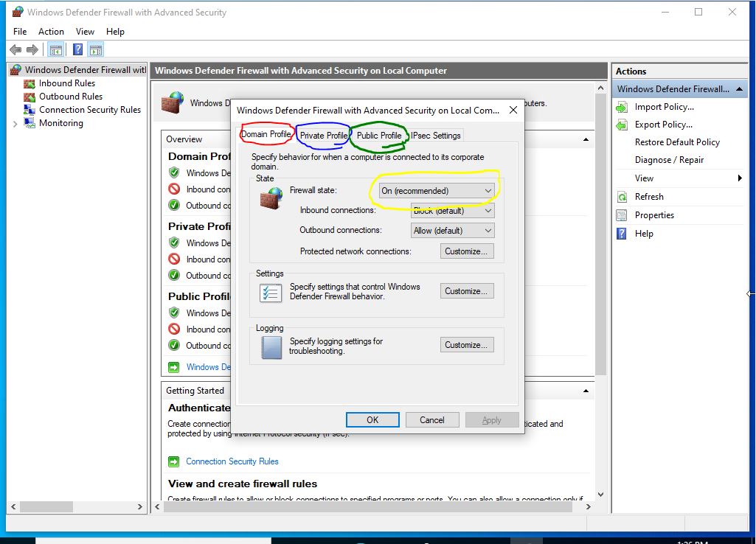Collapse the Overview section arrow
The width and height of the screenshot is (756, 544).
click(x=586, y=140)
